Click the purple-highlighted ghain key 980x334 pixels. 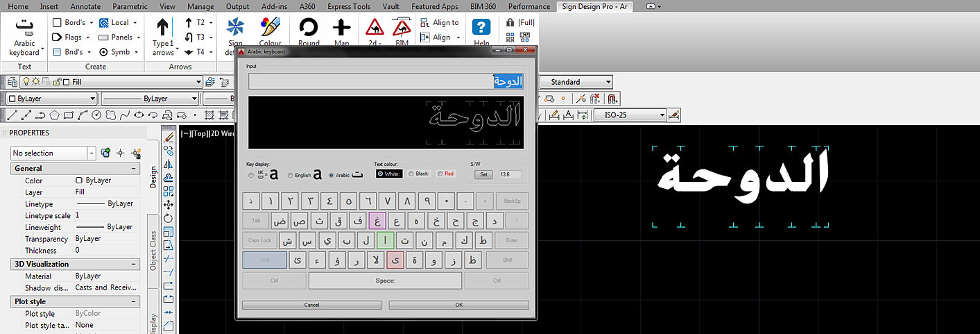[x=377, y=221]
